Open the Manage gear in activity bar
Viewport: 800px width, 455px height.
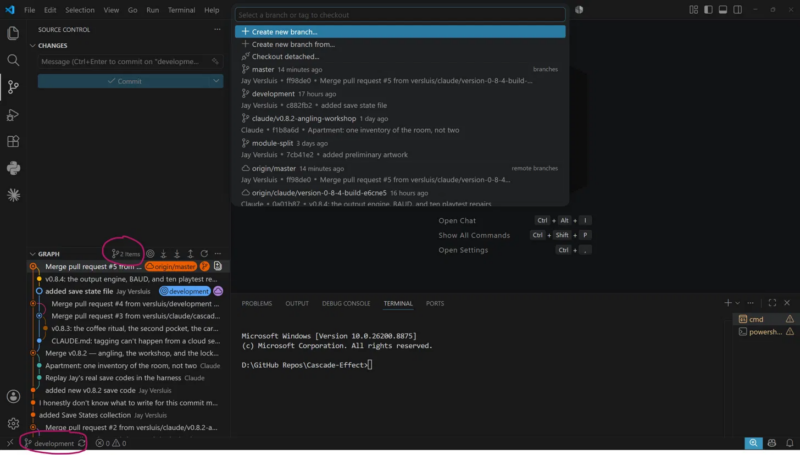(x=13, y=423)
